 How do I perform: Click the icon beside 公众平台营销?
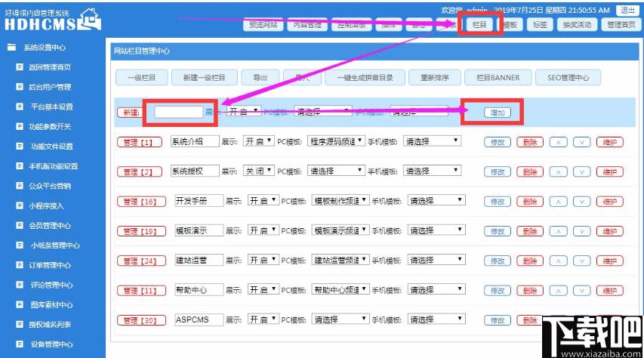[20, 186]
